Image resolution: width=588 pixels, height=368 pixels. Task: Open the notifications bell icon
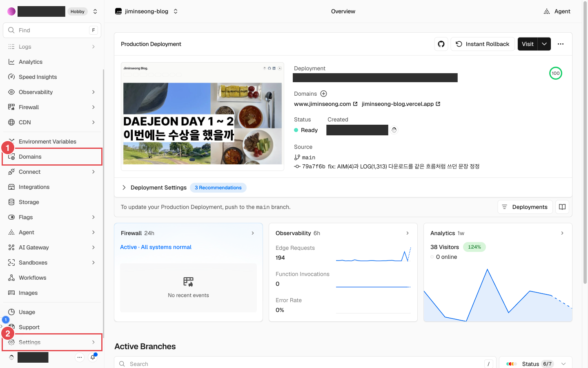93,357
